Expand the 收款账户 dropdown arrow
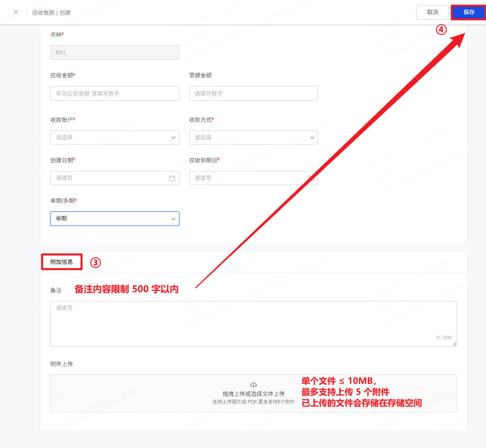The height and width of the screenshot is (448, 486). coord(173,138)
